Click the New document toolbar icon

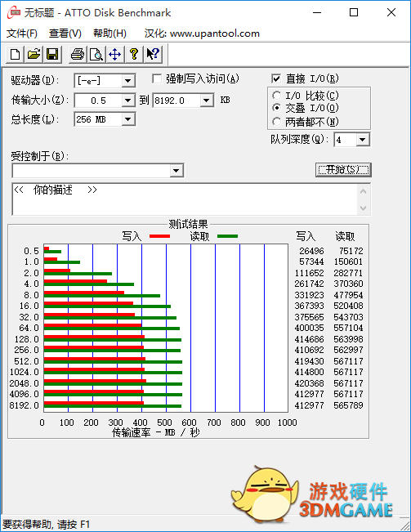[15, 54]
